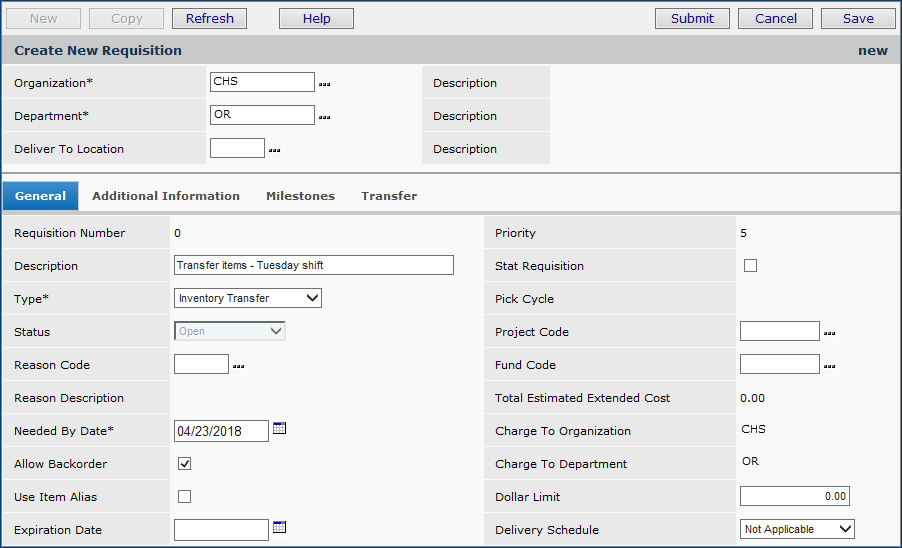Expand the Type dropdown showing Inventory Transfer

248,298
